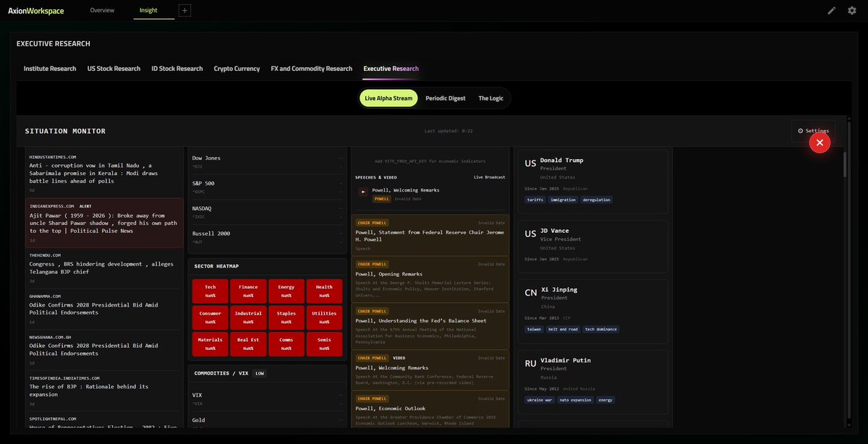The image size is (868, 444).
Task: Click the Consumer sector heatmap tile
Action: 210,317
